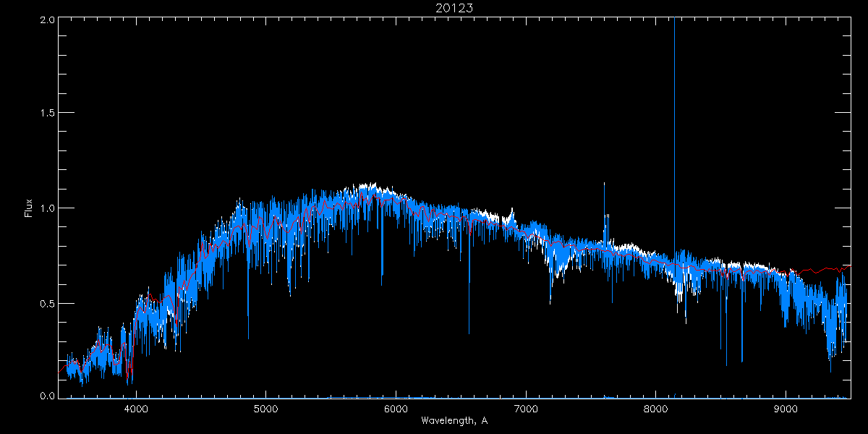Click the red model line's right end
The width and height of the screenshot is (868, 434).
[848, 266]
